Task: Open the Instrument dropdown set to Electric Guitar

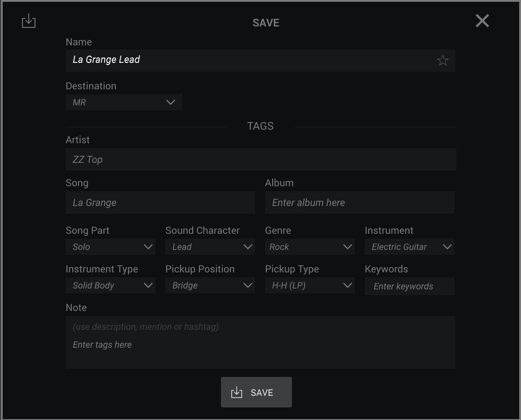Action: point(409,247)
